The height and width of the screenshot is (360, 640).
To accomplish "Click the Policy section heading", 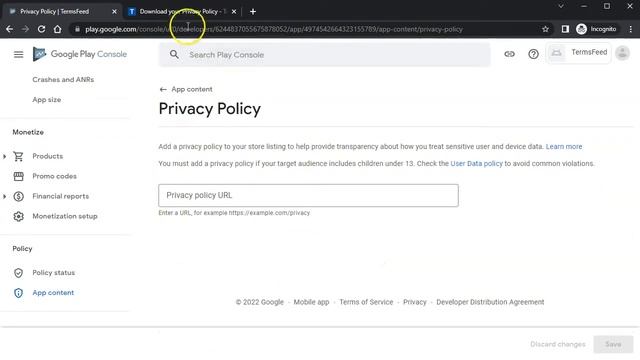I will [22, 249].
